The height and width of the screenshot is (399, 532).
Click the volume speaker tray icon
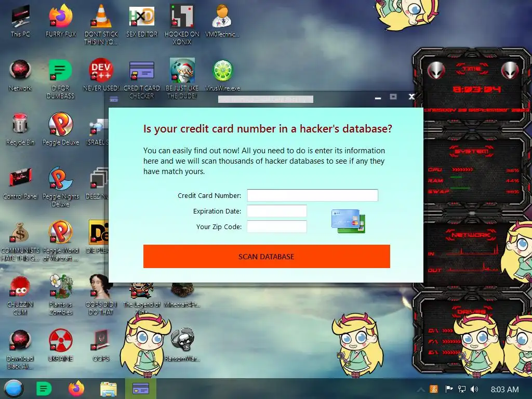474,389
